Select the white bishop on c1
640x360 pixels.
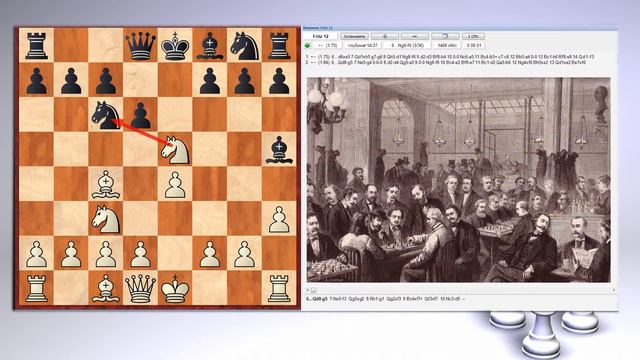pos(106,289)
